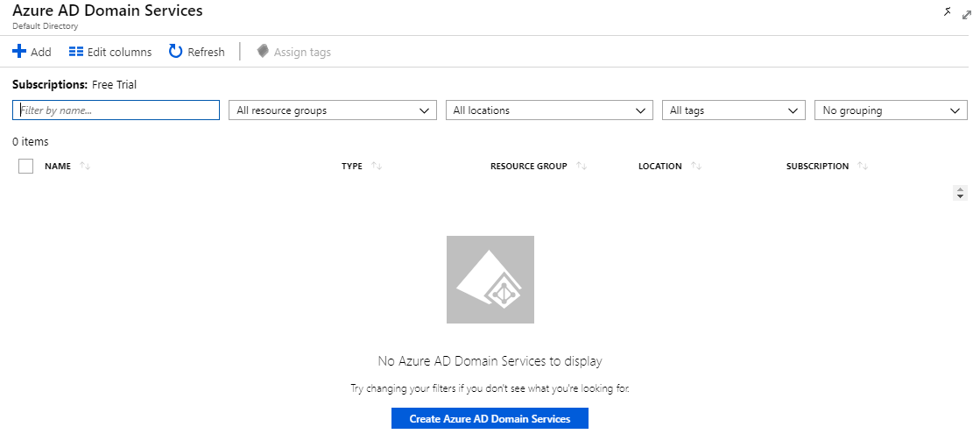Screen dimensions: 980x441
Task: Sort by SUBSCRIPTION column arrows
Action: point(864,167)
